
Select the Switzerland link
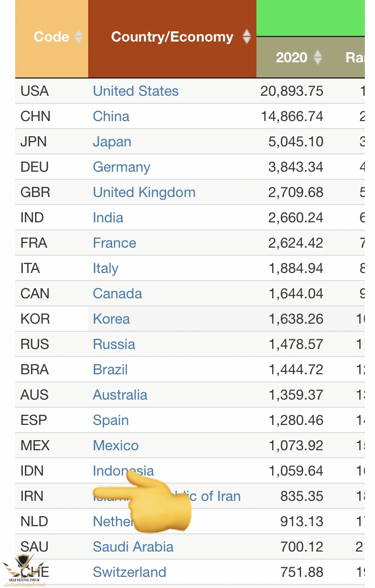point(130,572)
